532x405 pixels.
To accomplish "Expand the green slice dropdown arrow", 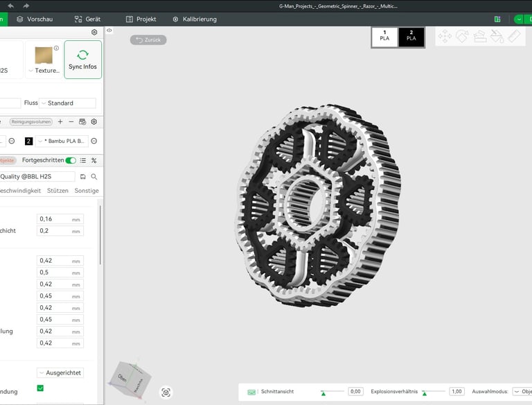I will coord(519,19).
